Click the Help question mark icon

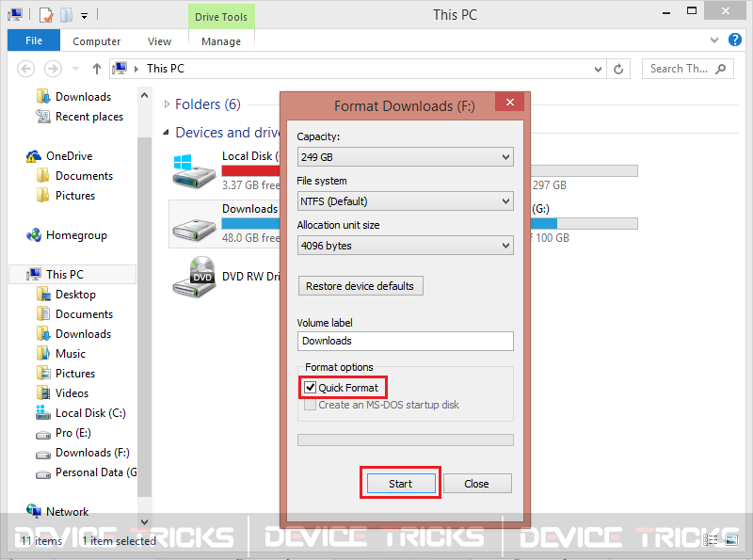click(735, 40)
